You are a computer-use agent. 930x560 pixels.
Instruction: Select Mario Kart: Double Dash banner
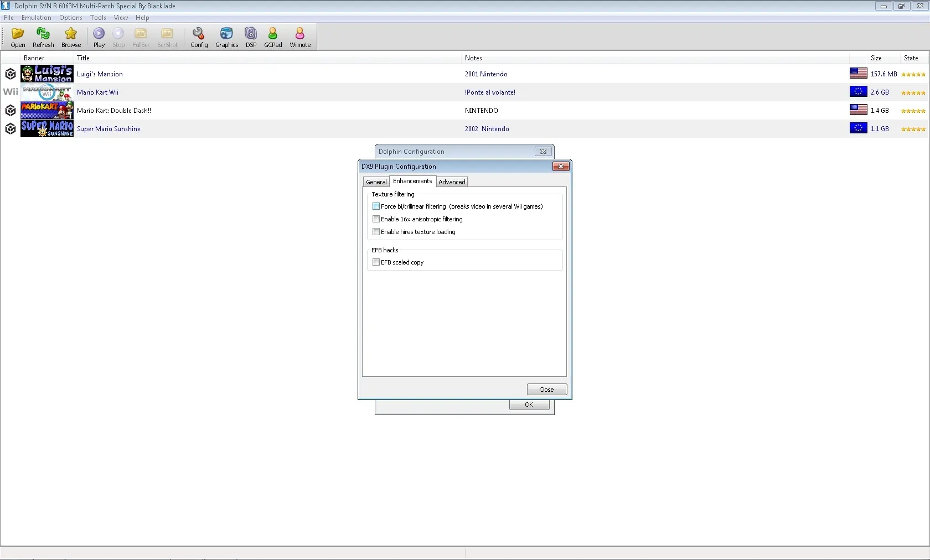click(47, 110)
